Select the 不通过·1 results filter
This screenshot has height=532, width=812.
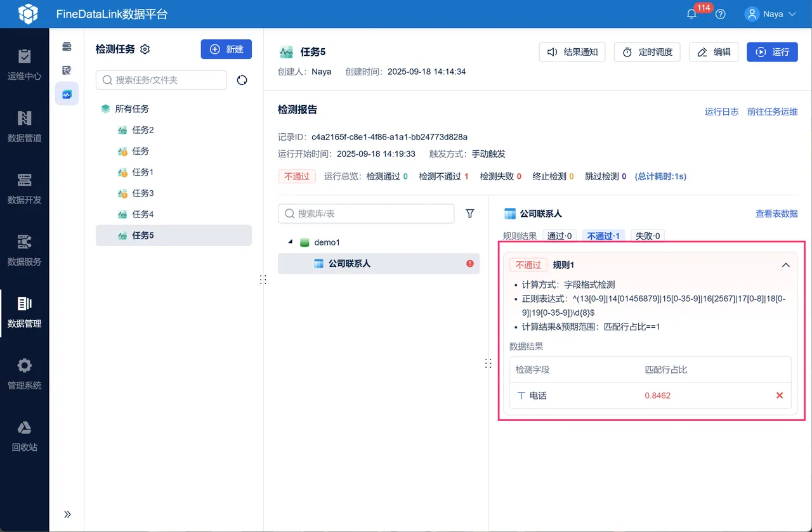(x=603, y=236)
